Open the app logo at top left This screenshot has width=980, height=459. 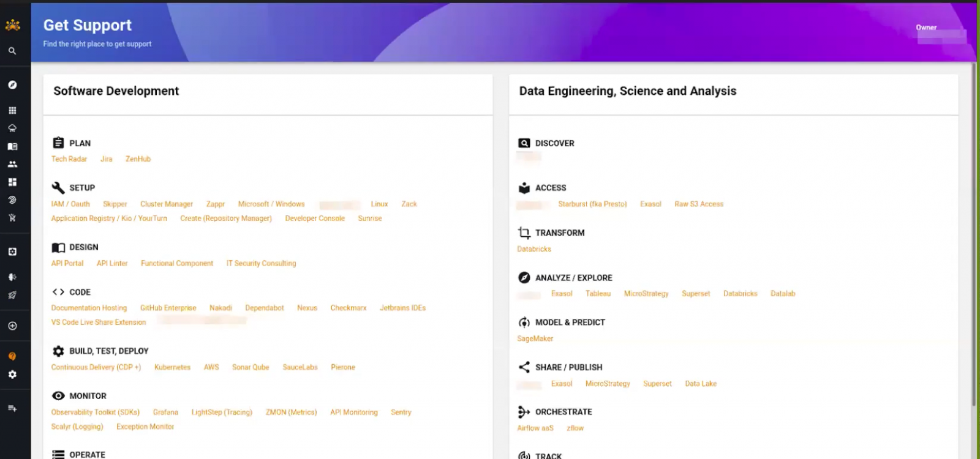click(13, 25)
